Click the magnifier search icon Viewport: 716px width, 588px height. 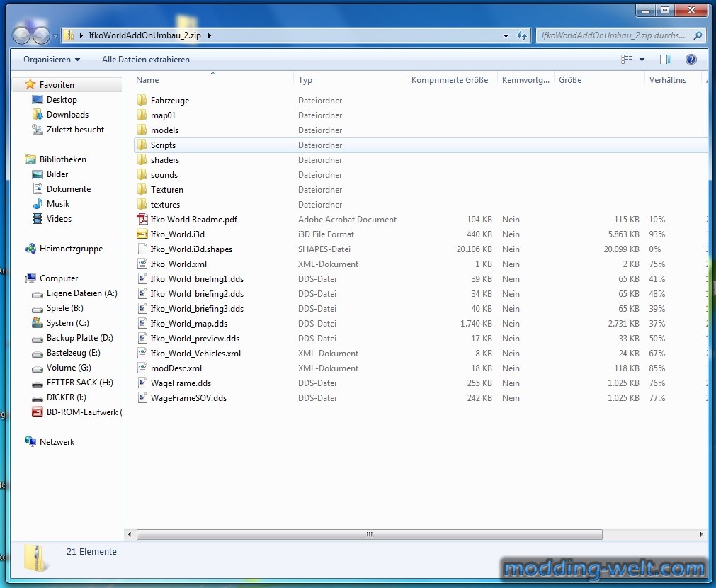pos(698,35)
